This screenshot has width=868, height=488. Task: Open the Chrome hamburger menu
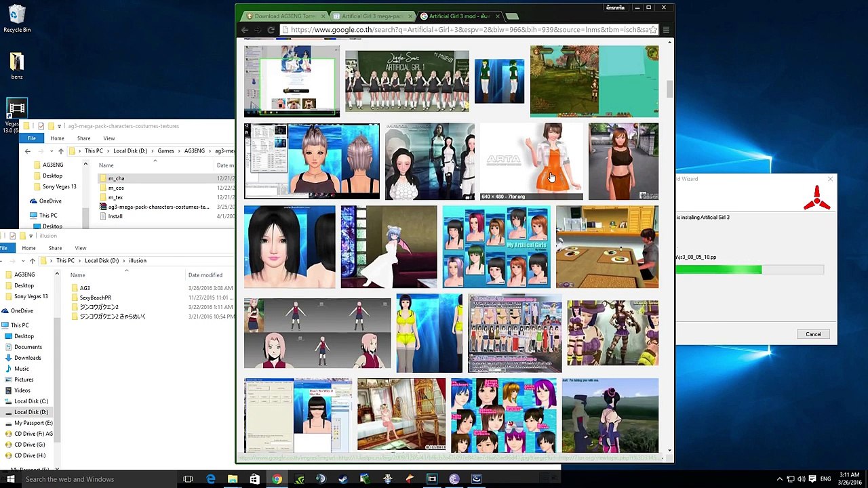point(666,30)
